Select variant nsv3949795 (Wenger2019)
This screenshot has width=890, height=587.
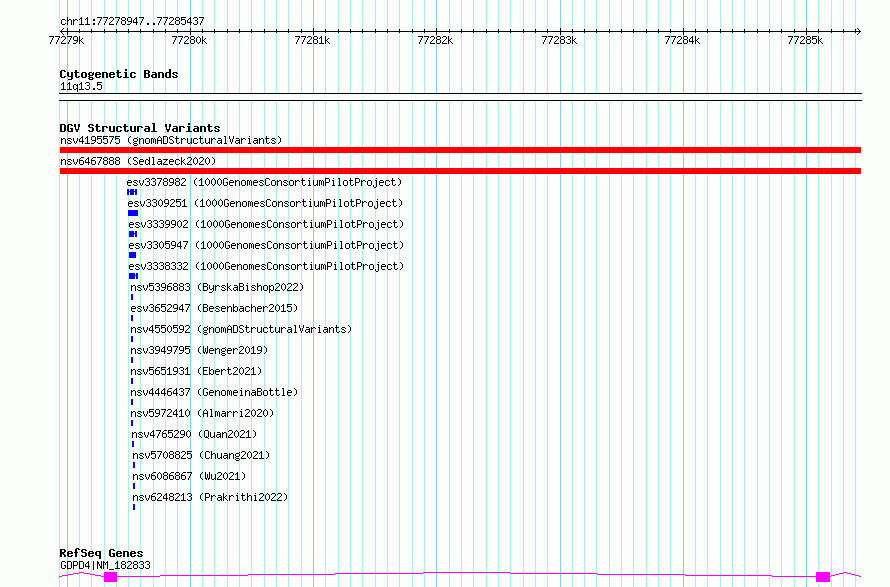(x=199, y=350)
